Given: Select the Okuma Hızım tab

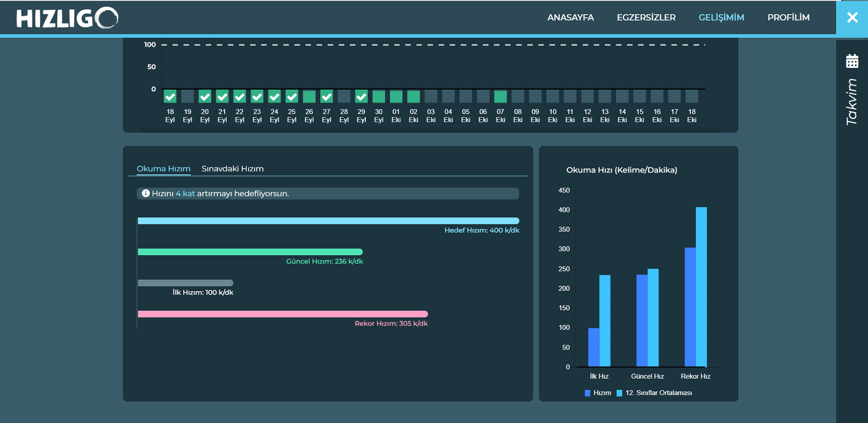Looking at the screenshot, I should click(163, 169).
